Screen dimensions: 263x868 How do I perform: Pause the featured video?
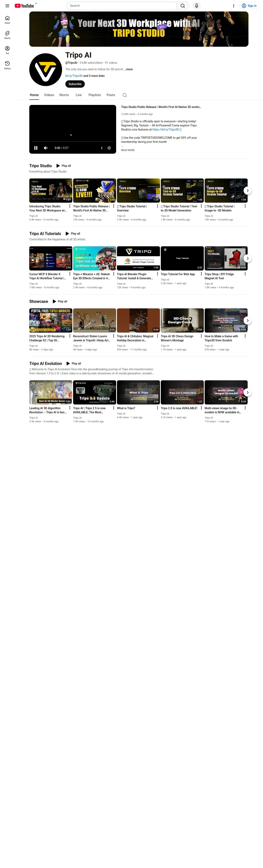pos(36,148)
